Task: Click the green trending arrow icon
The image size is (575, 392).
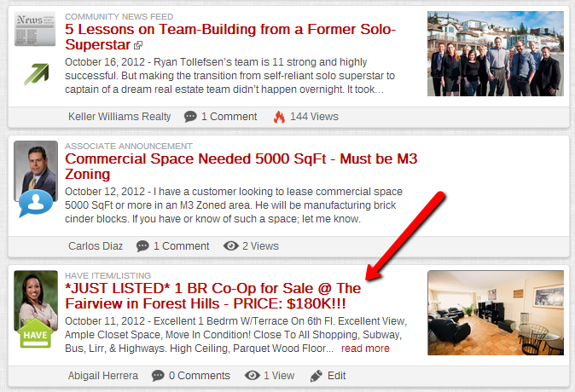Action: tap(37, 74)
